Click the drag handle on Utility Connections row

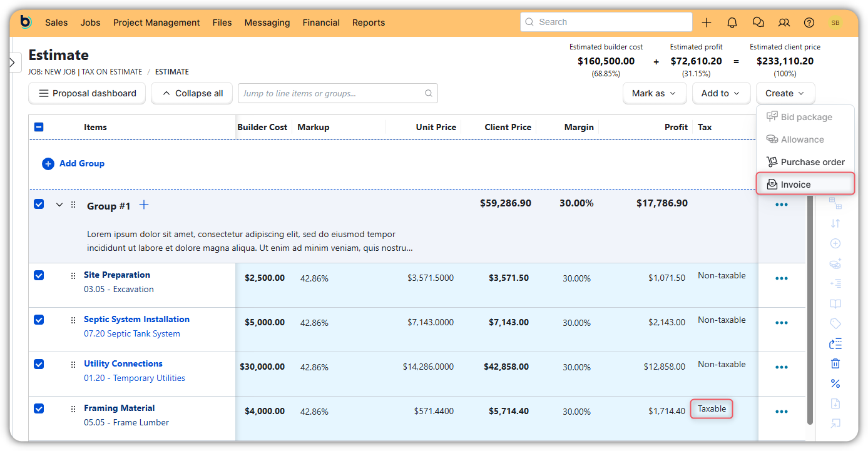pyautogui.click(x=73, y=364)
